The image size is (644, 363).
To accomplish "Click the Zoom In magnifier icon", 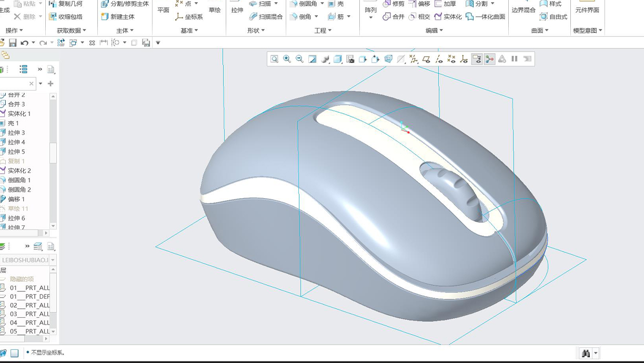I will click(x=287, y=59).
